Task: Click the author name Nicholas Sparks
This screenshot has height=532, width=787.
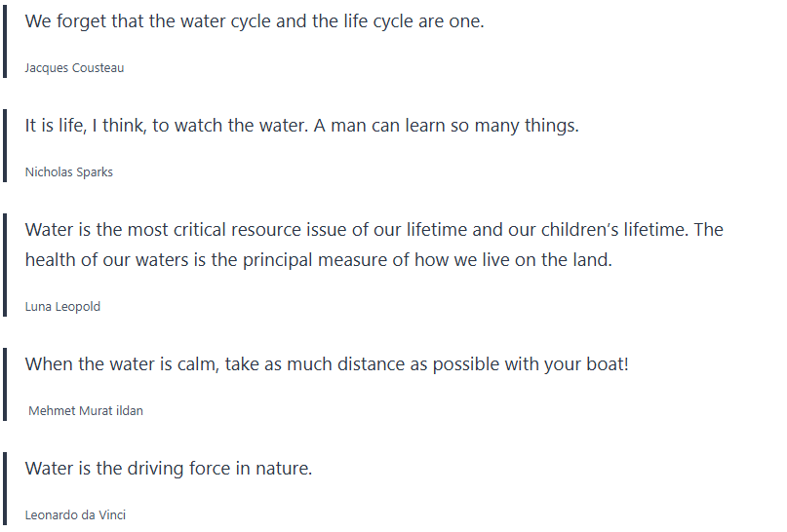Action: 68,172
